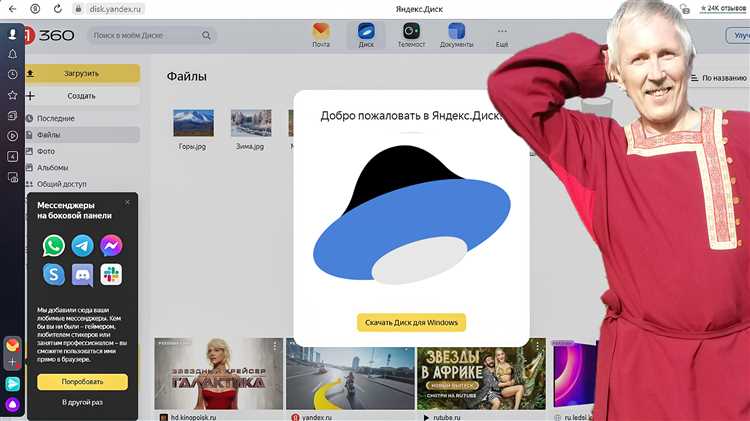The height and width of the screenshot is (421, 750).
Task: Click the Telegram messenger icon
Action: click(x=82, y=245)
